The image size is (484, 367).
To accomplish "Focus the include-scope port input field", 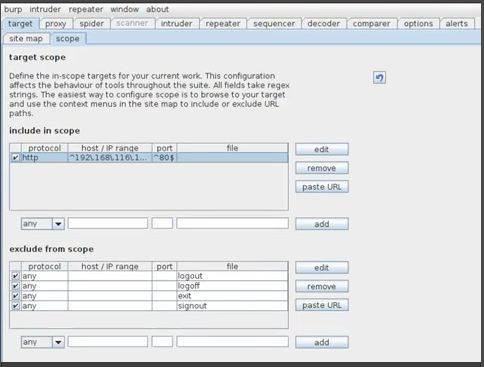I will (162, 223).
